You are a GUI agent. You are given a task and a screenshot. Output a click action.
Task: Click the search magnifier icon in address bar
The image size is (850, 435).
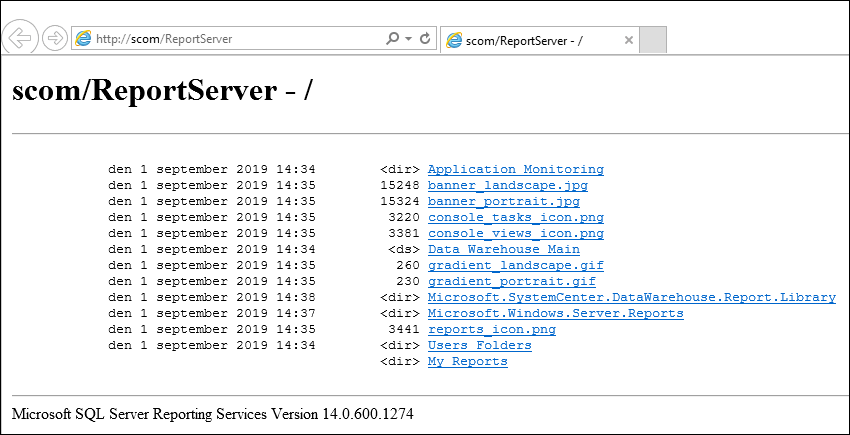click(392, 39)
